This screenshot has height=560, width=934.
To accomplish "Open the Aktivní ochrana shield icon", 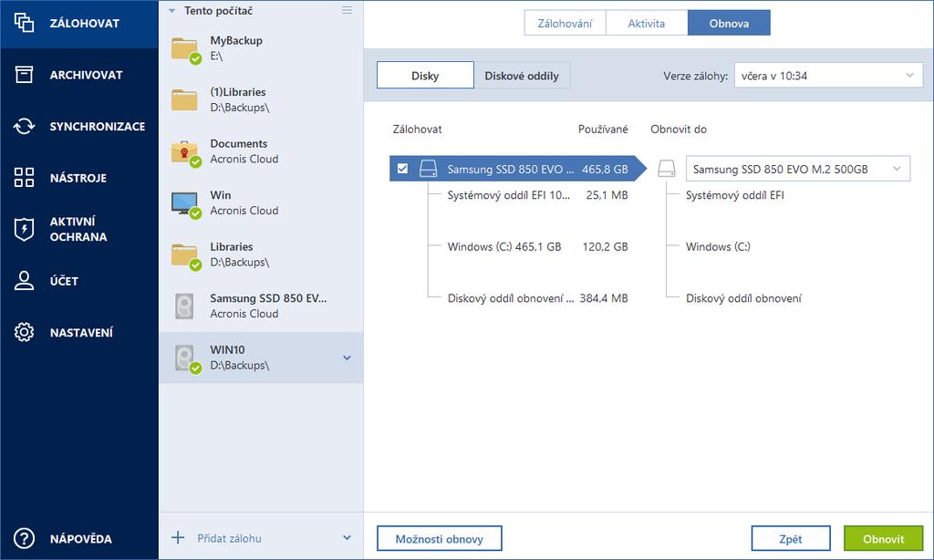I will click(24, 229).
